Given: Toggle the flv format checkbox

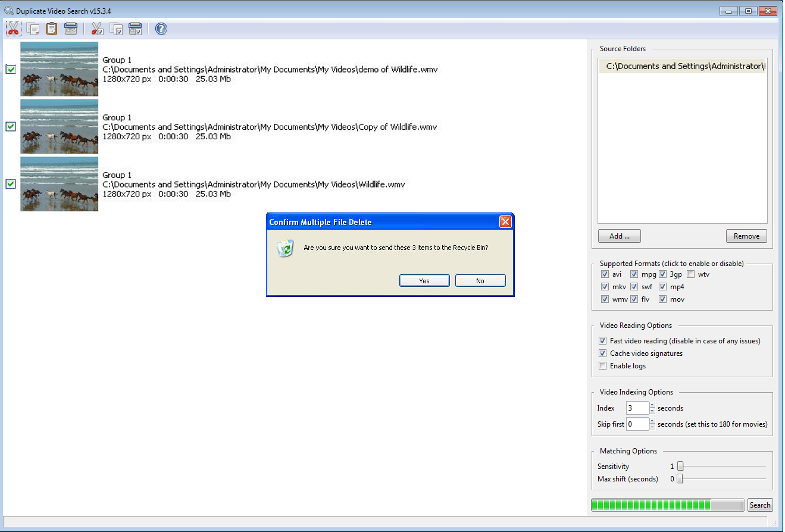Looking at the screenshot, I should click(634, 299).
